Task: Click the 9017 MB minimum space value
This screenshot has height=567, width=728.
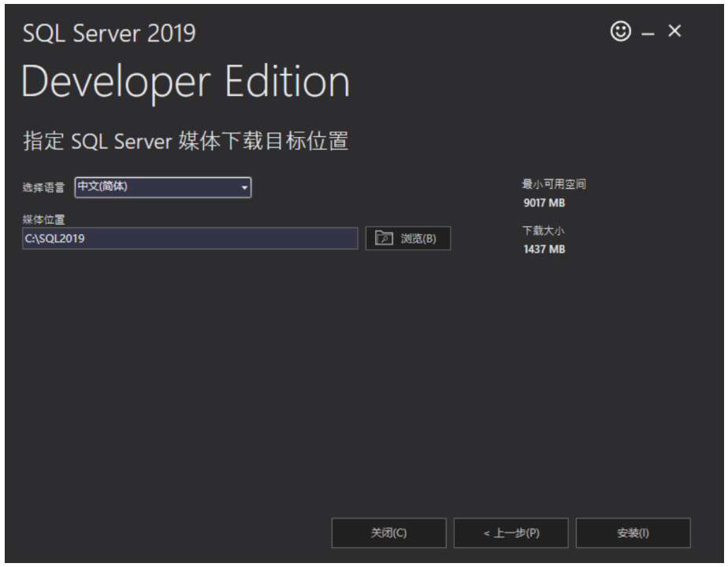Action: click(544, 202)
